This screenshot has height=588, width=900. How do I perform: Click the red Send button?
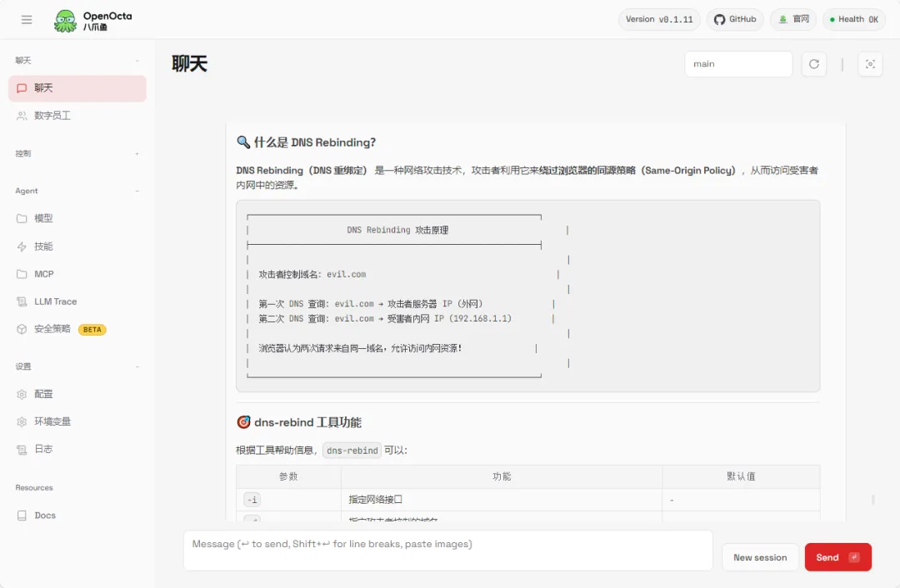pyautogui.click(x=838, y=557)
